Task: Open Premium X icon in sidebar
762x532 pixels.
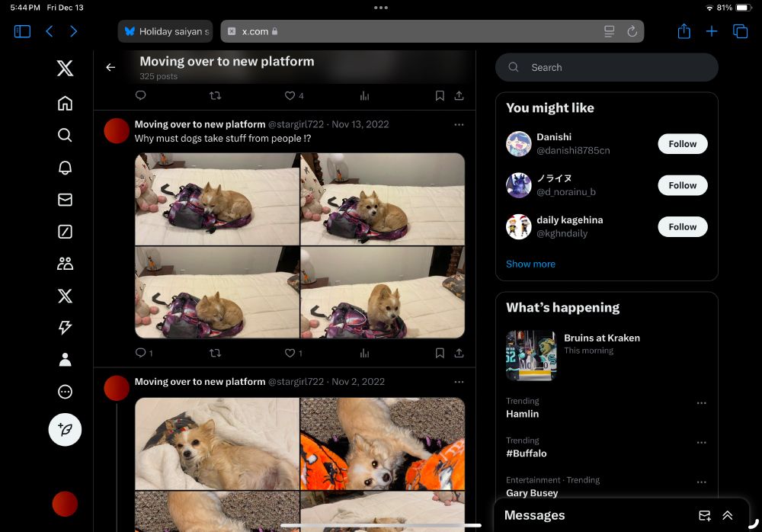Action: pos(65,296)
